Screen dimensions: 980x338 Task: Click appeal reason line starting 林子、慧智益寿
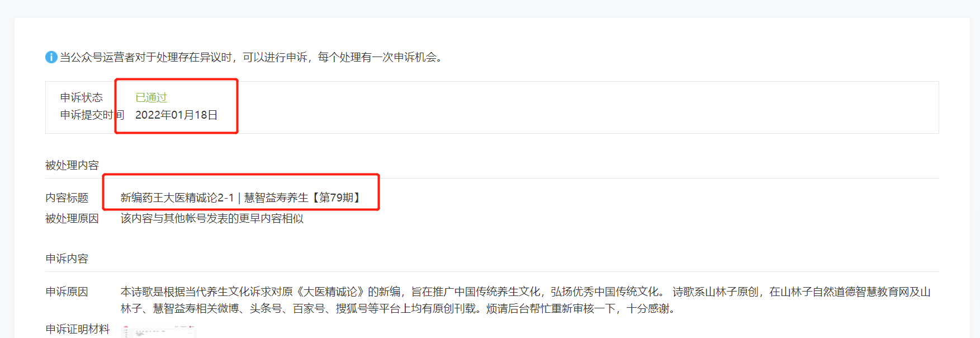(x=398, y=308)
